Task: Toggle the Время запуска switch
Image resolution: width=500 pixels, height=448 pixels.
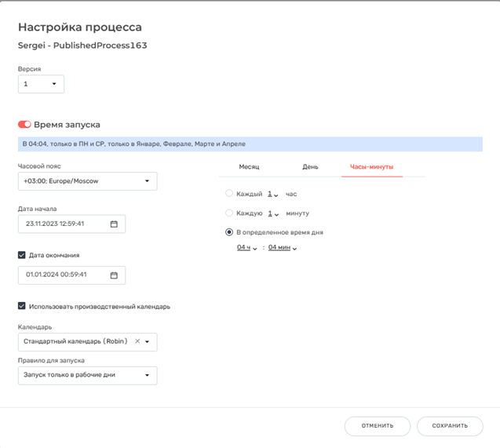Action: click(24, 124)
